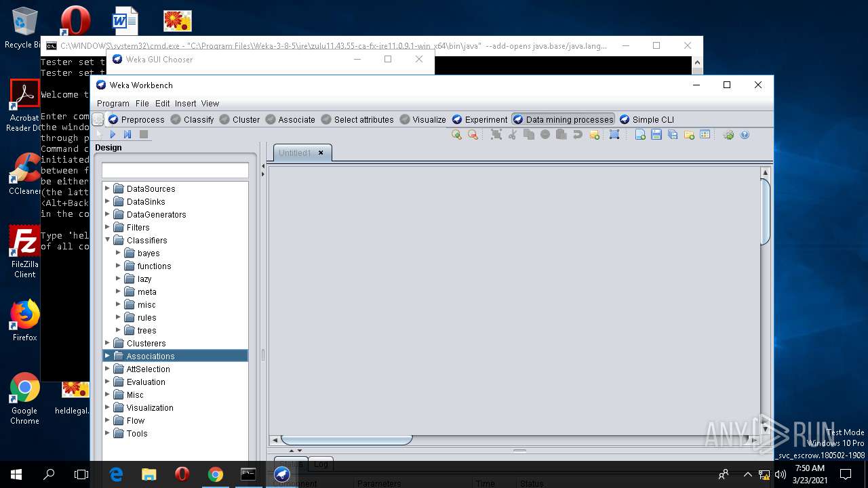
Task: Click the green settings gear icon
Action: (x=728, y=134)
